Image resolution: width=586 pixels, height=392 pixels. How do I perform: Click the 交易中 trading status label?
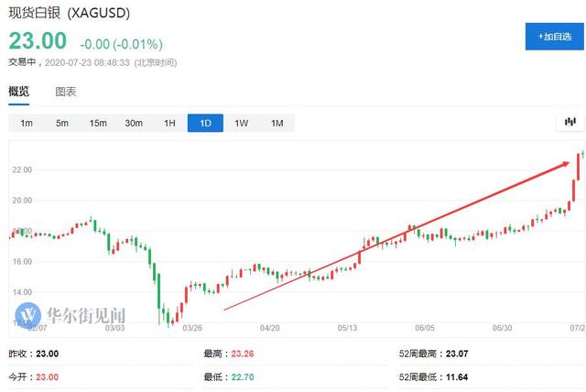tap(22, 62)
